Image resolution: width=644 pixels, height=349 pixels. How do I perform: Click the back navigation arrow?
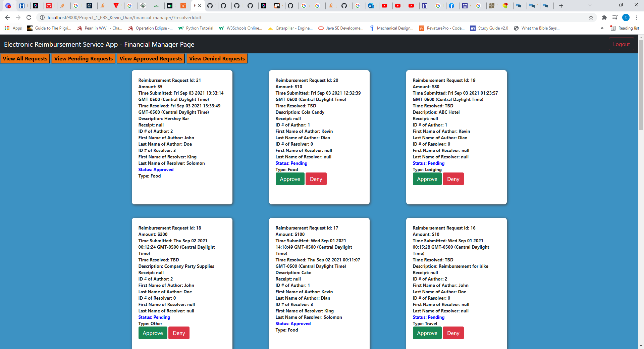click(7, 17)
